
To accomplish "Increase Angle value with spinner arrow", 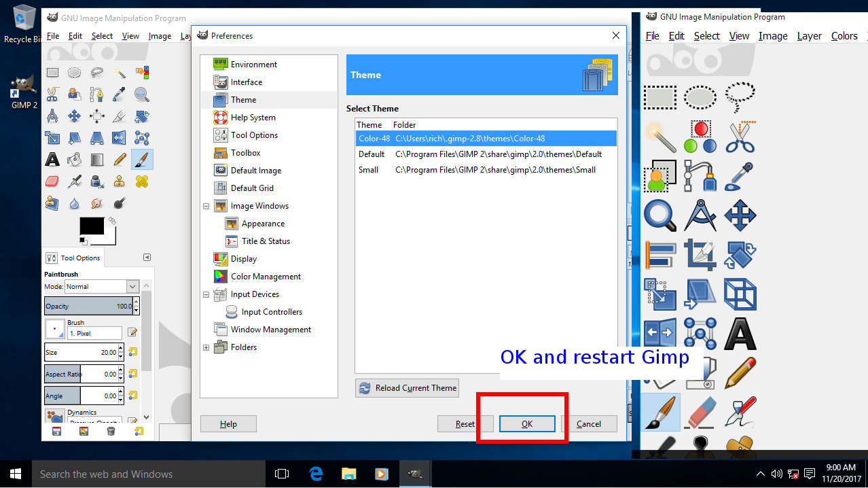I will click(121, 392).
